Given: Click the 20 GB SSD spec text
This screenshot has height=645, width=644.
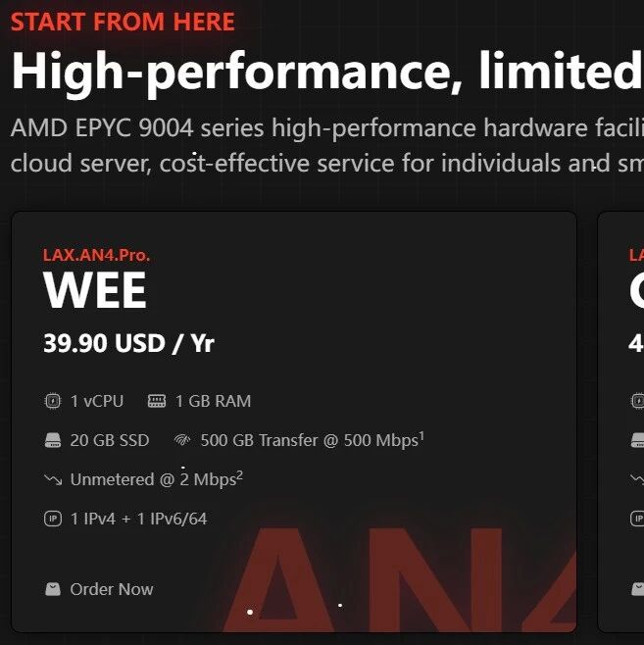Looking at the screenshot, I should coord(110,440).
